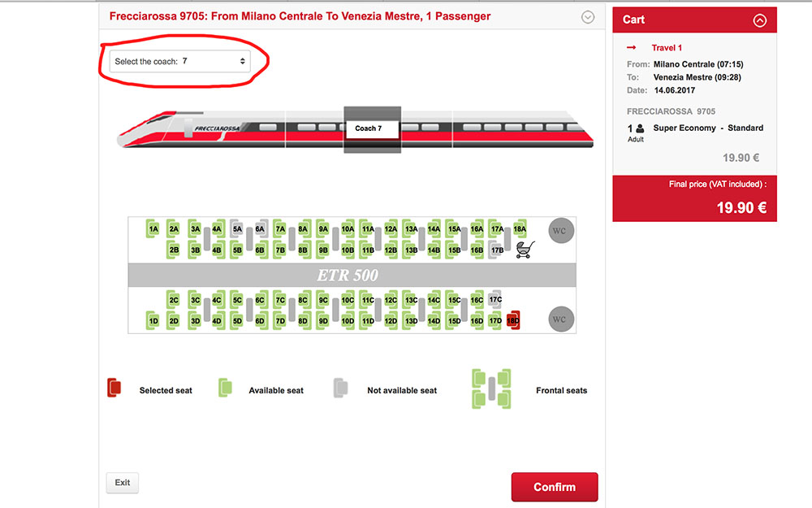Click the 19.90 € final price
The image size is (812, 508).
741,208
